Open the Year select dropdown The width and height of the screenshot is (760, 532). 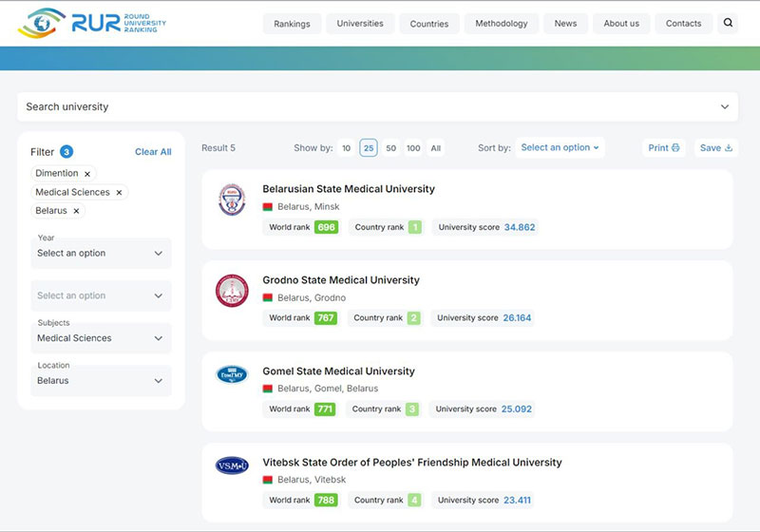pos(101,253)
